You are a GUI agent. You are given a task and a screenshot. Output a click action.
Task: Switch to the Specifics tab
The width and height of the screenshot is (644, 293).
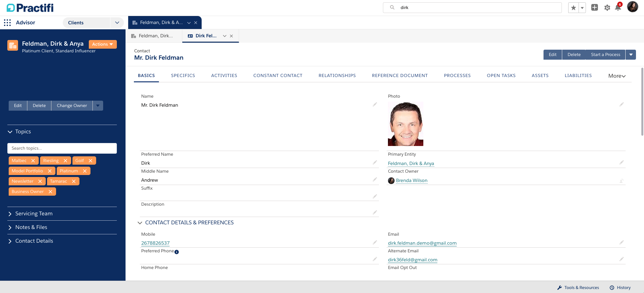183,76
